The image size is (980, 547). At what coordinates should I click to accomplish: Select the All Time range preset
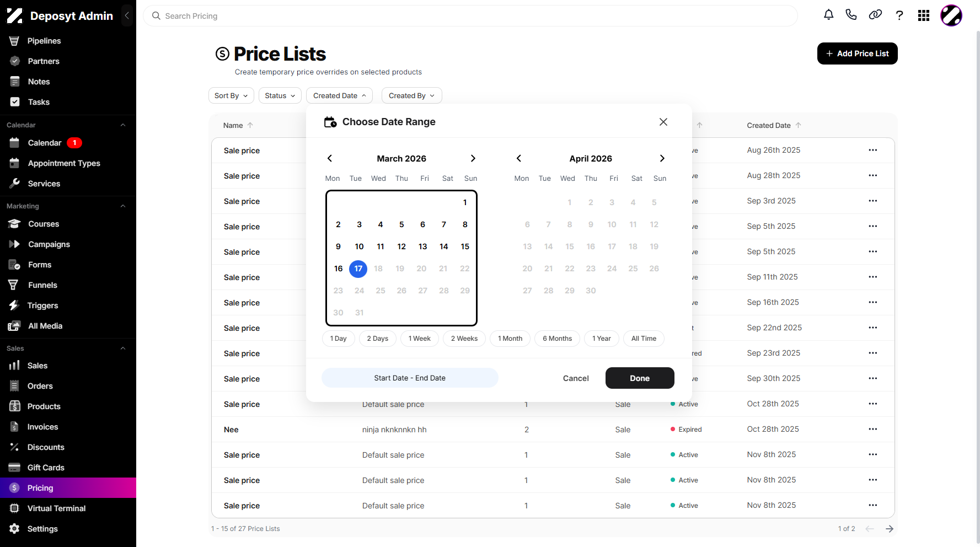(x=644, y=339)
